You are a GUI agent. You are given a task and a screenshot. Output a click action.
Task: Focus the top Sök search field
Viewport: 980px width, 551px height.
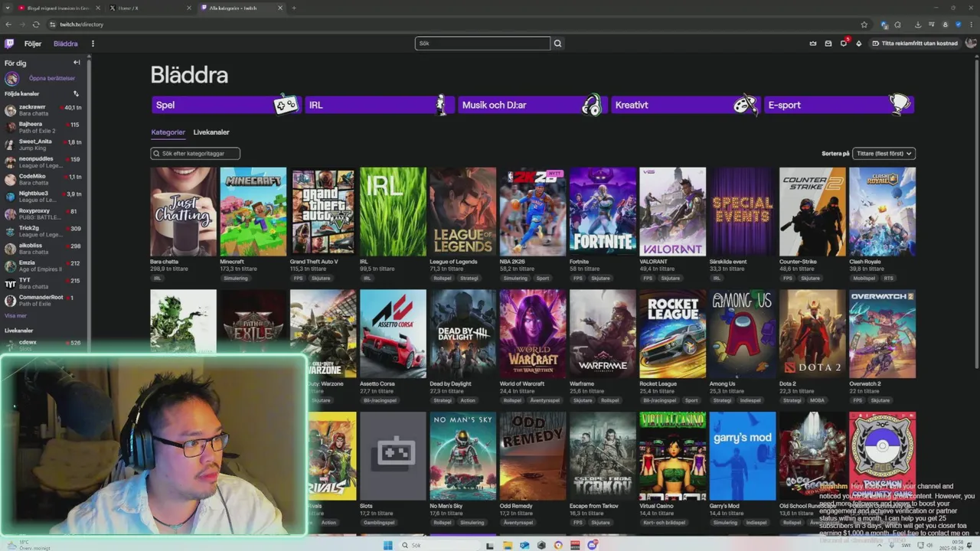[482, 44]
